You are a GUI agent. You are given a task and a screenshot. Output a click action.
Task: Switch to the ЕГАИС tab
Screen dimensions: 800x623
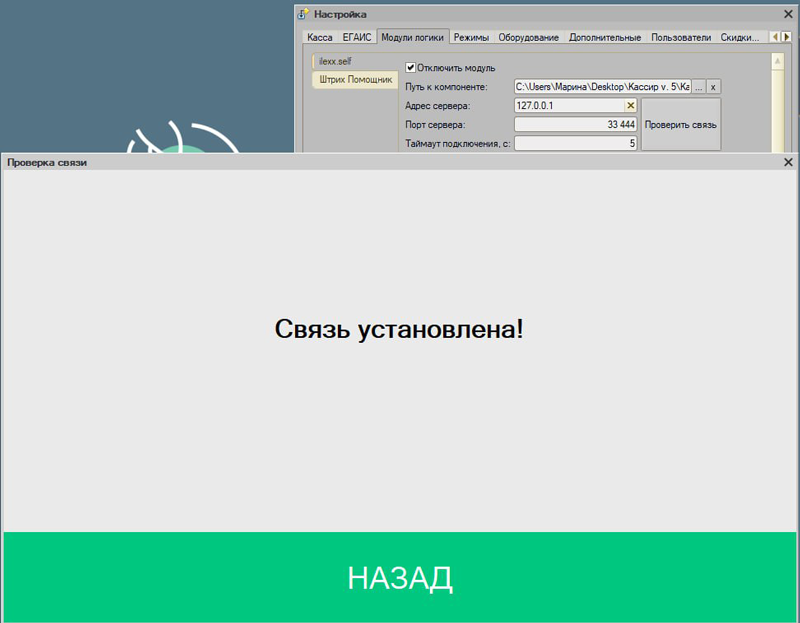[357, 37]
